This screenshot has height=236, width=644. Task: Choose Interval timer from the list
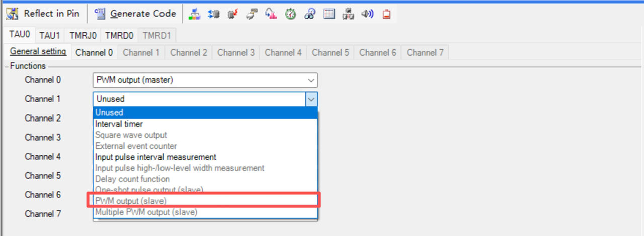pyautogui.click(x=119, y=124)
